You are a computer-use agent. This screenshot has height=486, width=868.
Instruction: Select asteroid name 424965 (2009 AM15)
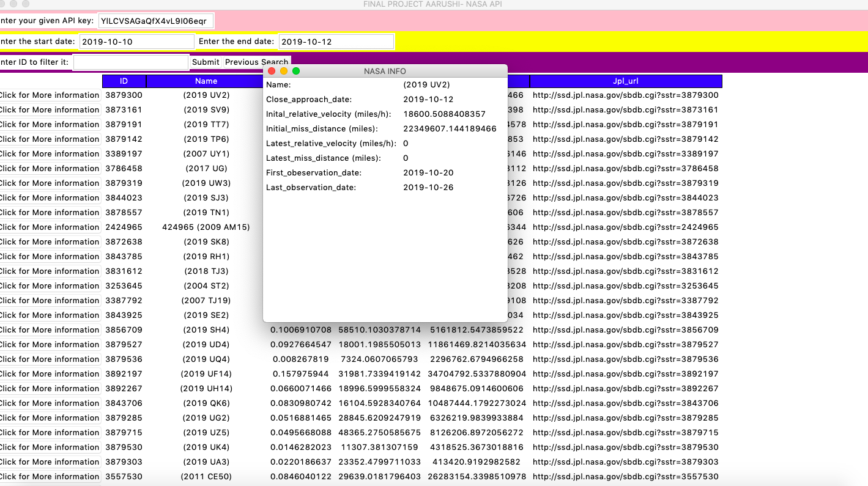point(206,227)
